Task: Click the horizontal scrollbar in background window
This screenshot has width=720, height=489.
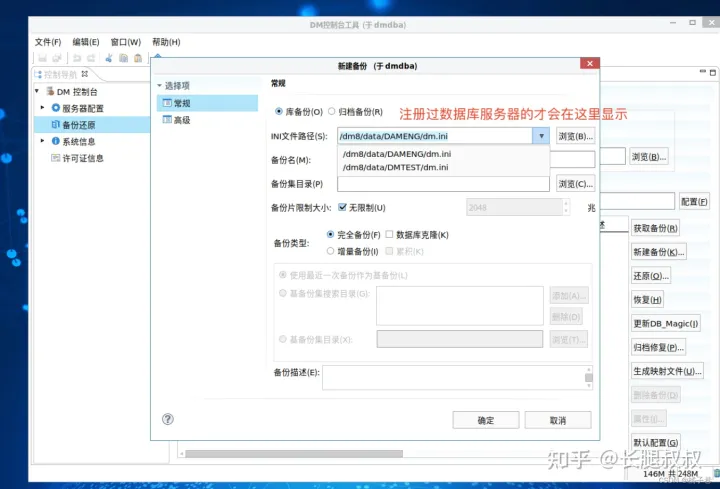Action: (294, 454)
